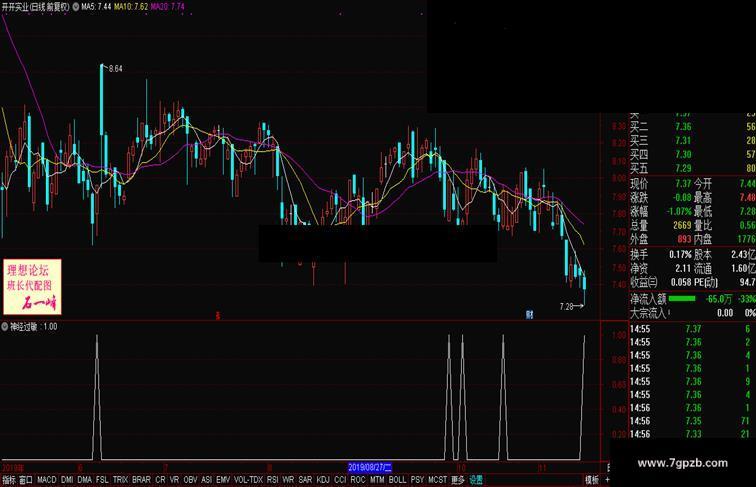Select the PSY indicator

pos(417,480)
